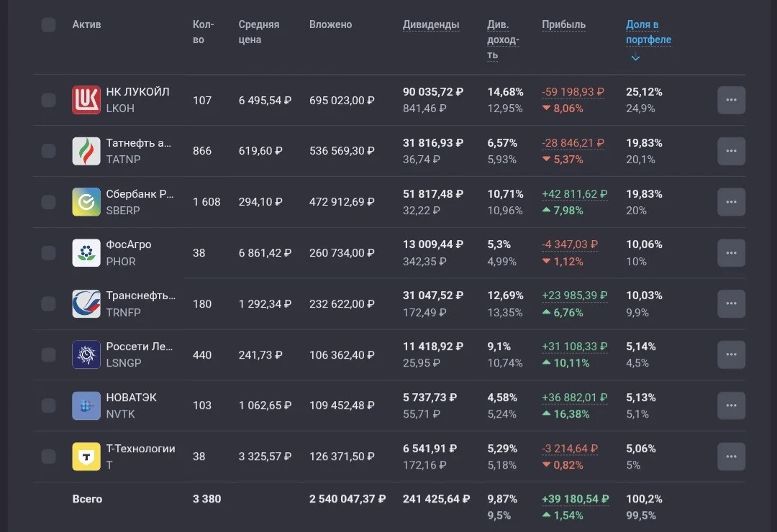Open the Сбербанк asset name
Image resolution: width=777 pixels, height=532 pixels.
[140, 194]
